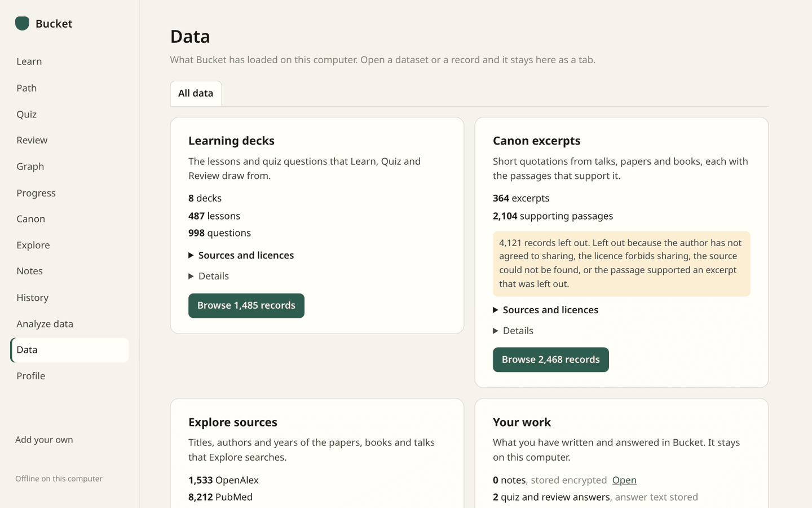The height and width of the screenshot is (508, 812).
Task: Click Browse 2,468 records button
Action: click(551, 360)
